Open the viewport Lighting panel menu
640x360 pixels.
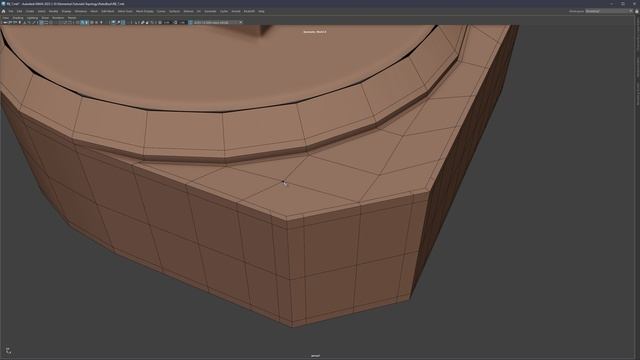(x=32, y=18)
